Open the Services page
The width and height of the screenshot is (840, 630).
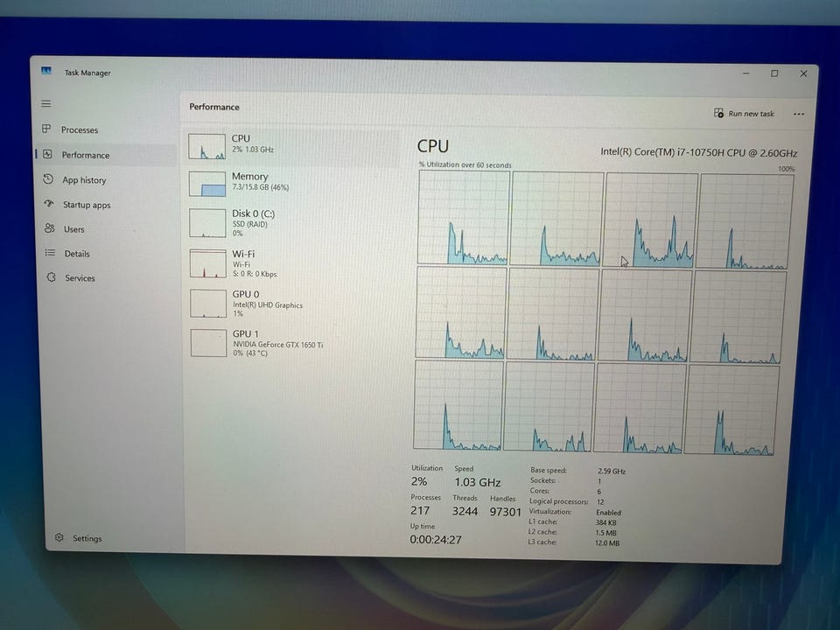[80, 278]
